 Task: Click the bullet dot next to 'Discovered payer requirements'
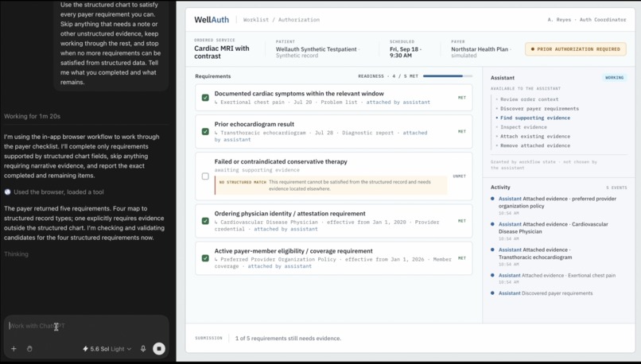coord(492,293)
